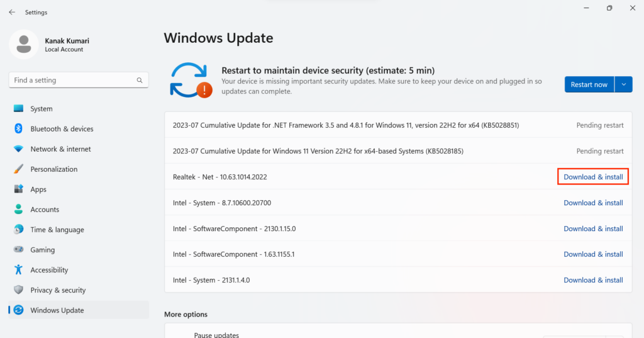644x338 pixels.
Task: Open Personalization paintbrush icon
Action: coord(18,169)
